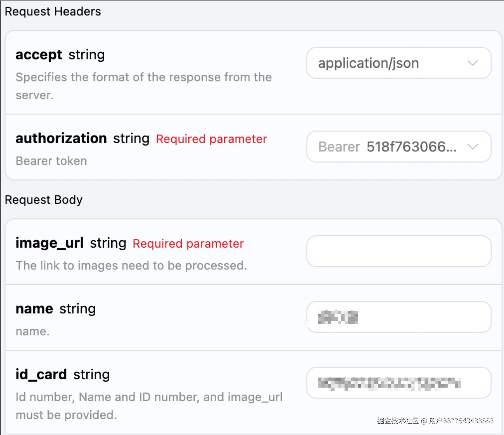
Task: Click the chevron arrow beside Bearer 518f763066
Action: coord(472,147)
